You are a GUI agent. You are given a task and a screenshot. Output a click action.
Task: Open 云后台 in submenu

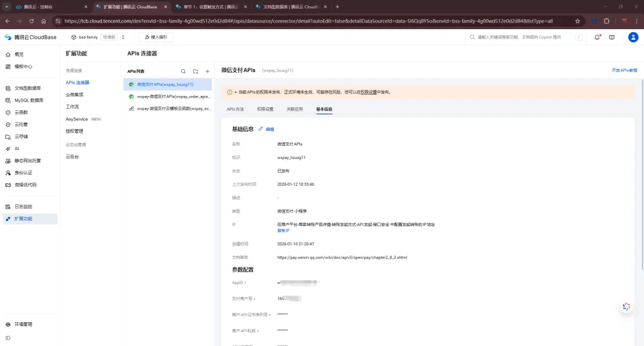tap(72, 157)
